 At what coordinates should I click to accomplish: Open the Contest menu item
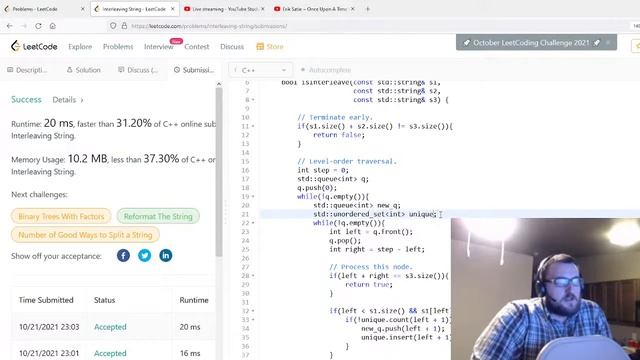[x=197, y=47]
